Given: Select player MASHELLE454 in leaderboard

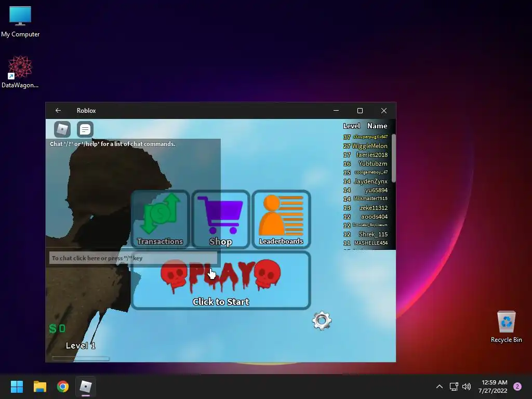Looking at the screenshot, I should point(370,243).
